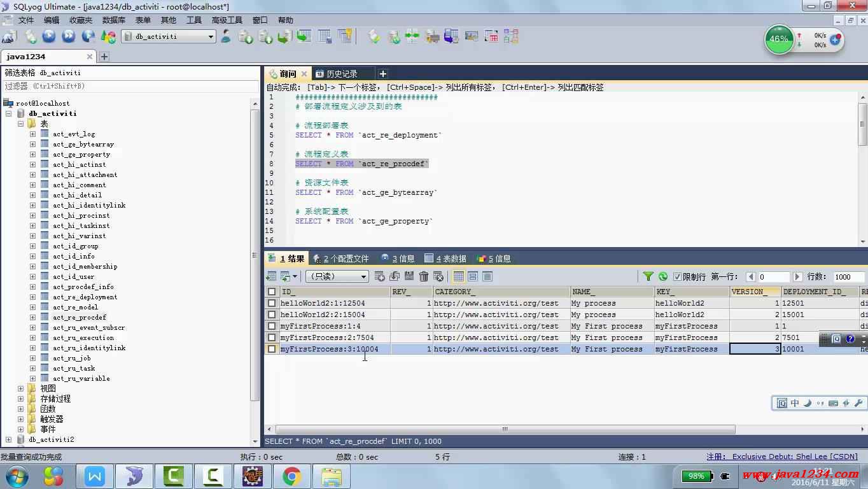Switch to the 4 表数据 tab
The image size is (868, 489).
click(x=445, y=259)
